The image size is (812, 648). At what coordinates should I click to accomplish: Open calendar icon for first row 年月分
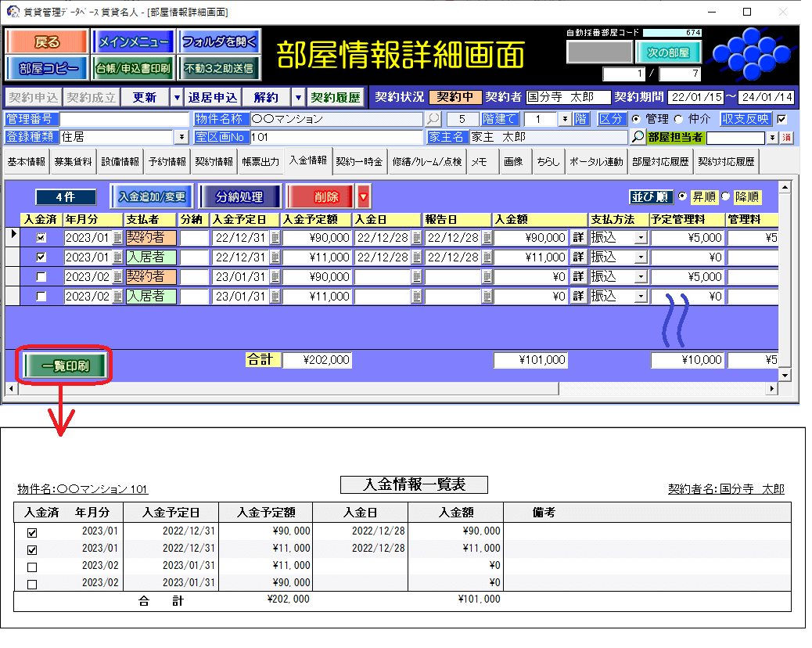tap(117, 238)
